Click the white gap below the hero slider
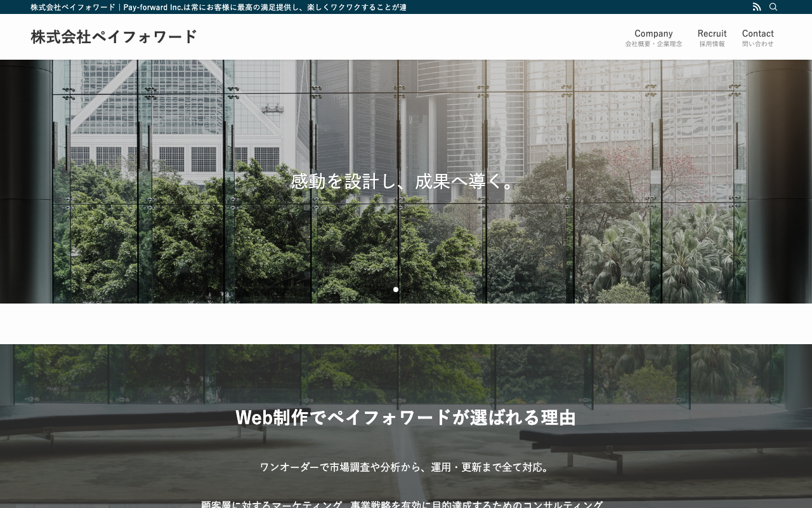 pyautogui.click(x=406, y=324)
